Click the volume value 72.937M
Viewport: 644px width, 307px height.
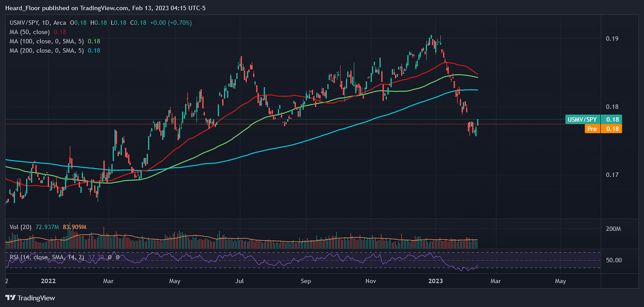point(47,227)
